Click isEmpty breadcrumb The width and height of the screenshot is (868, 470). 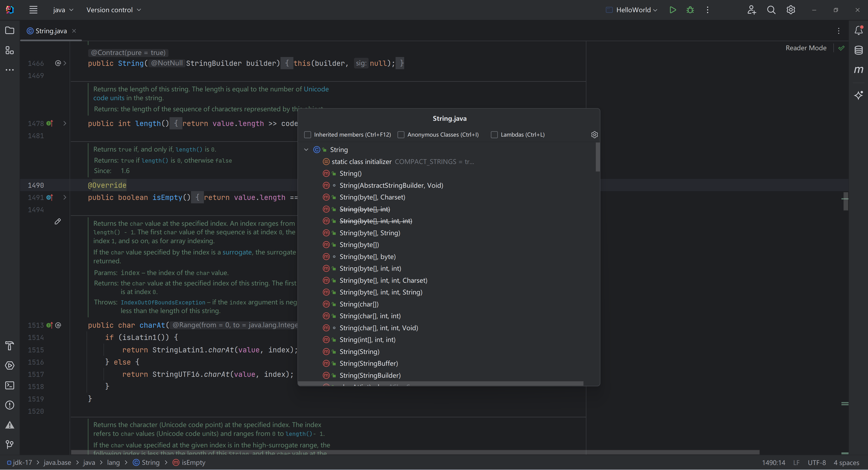(x=189, y=462)
